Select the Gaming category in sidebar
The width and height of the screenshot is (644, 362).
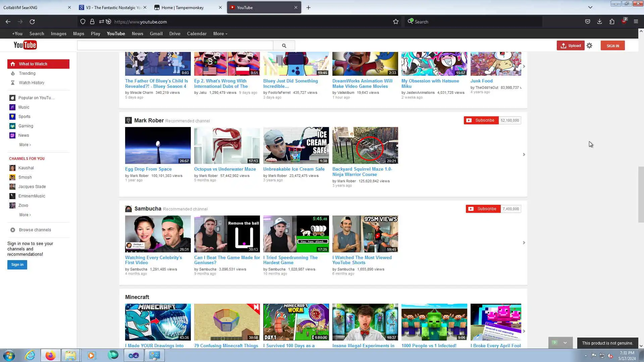tap(25, 126)
